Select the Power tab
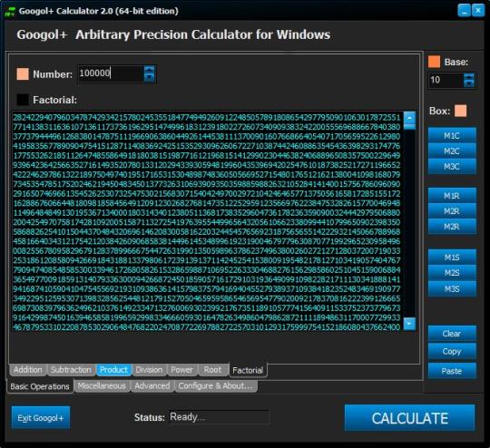Screen dimensions: 490x448 coord(181,370)
